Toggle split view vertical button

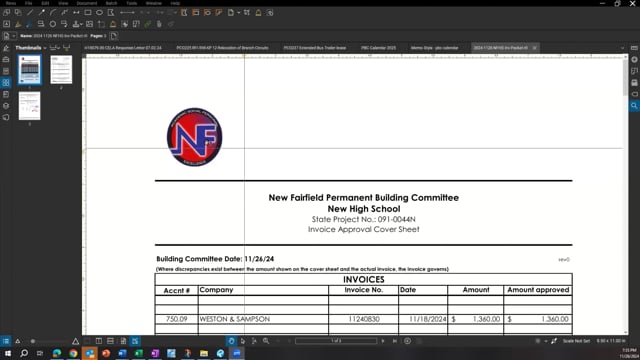coord(99,341)
